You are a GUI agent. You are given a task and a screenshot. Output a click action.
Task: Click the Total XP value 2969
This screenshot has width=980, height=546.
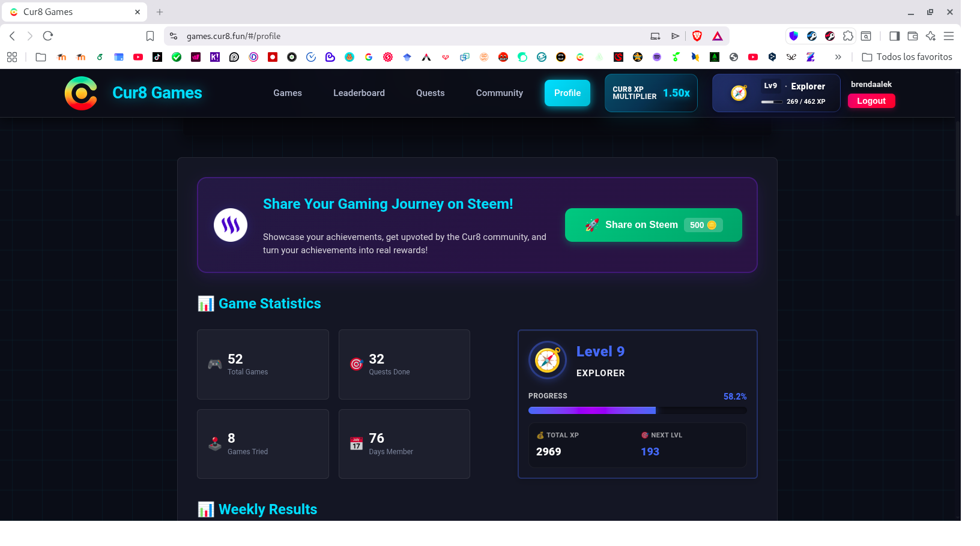click(549, 452)
